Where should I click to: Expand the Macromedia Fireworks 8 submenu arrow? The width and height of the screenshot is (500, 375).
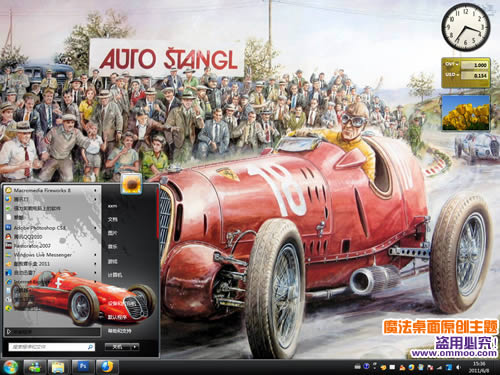pyautogui.click(x=95, y=190)
